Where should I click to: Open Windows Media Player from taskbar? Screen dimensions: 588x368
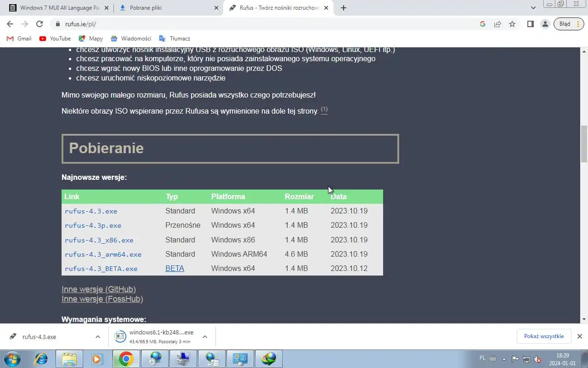click(x=97, y=358)
